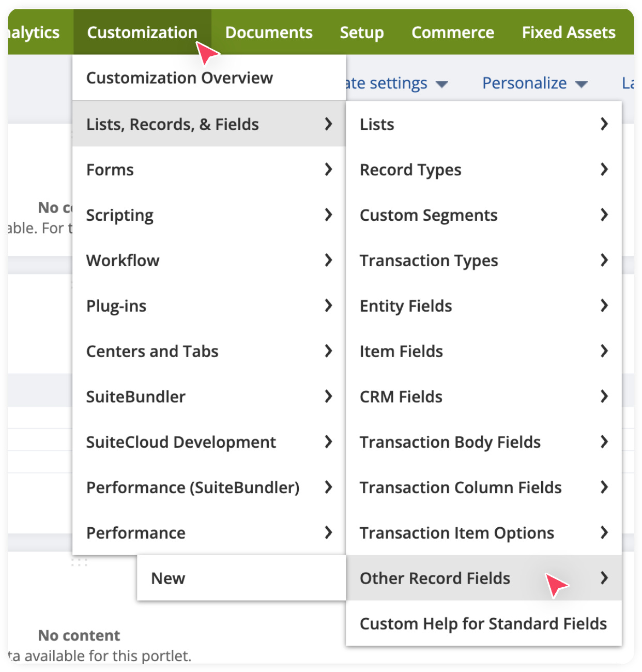Viewport: 642px width, 672px height.
Task: Select Customization Overview menu item
Action: pos(179,78)
